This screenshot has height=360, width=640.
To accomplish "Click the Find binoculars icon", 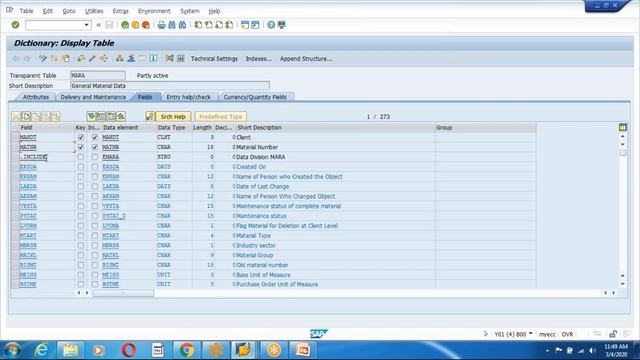I will 172,25.
